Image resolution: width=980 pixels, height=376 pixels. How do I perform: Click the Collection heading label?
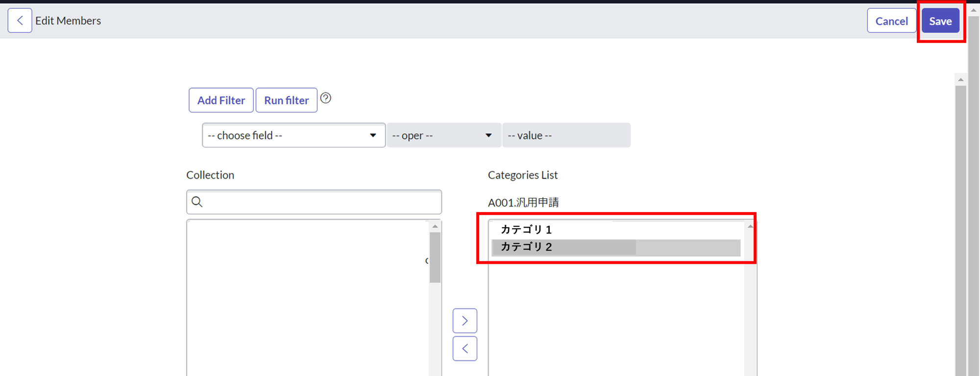(210, 175)
